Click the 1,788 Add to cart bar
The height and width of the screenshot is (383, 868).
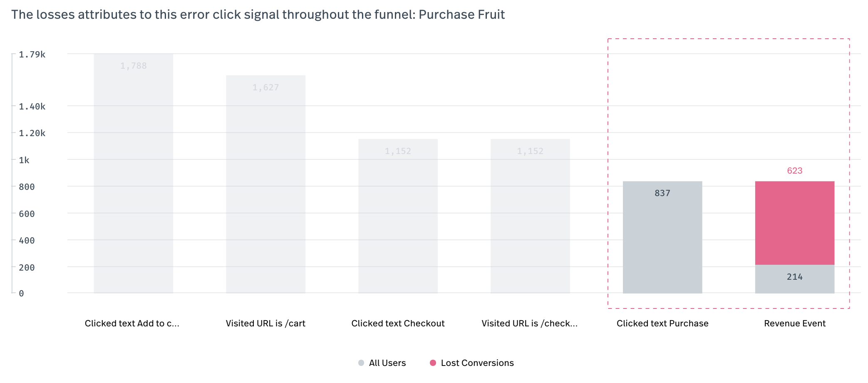(133, 175)
